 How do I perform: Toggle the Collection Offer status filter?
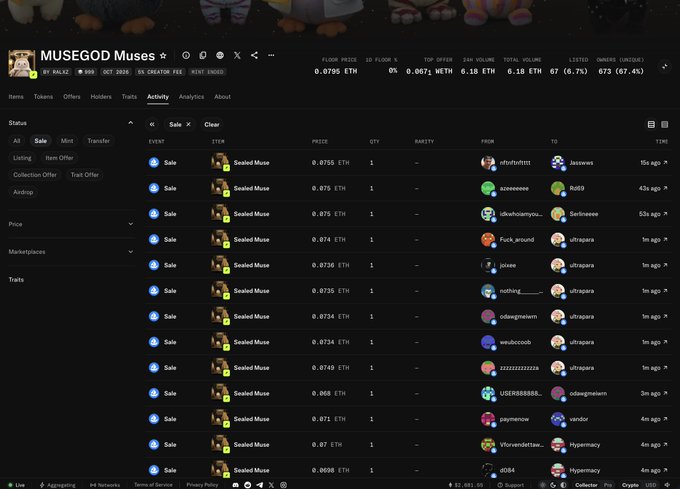coord(35,175)
